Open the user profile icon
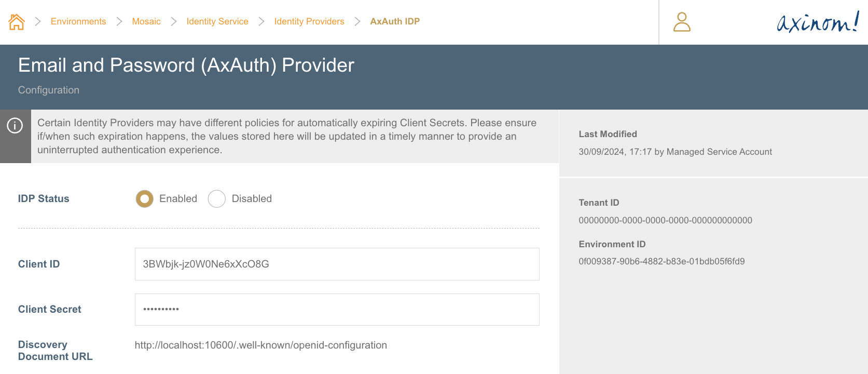 coord(682,22)
